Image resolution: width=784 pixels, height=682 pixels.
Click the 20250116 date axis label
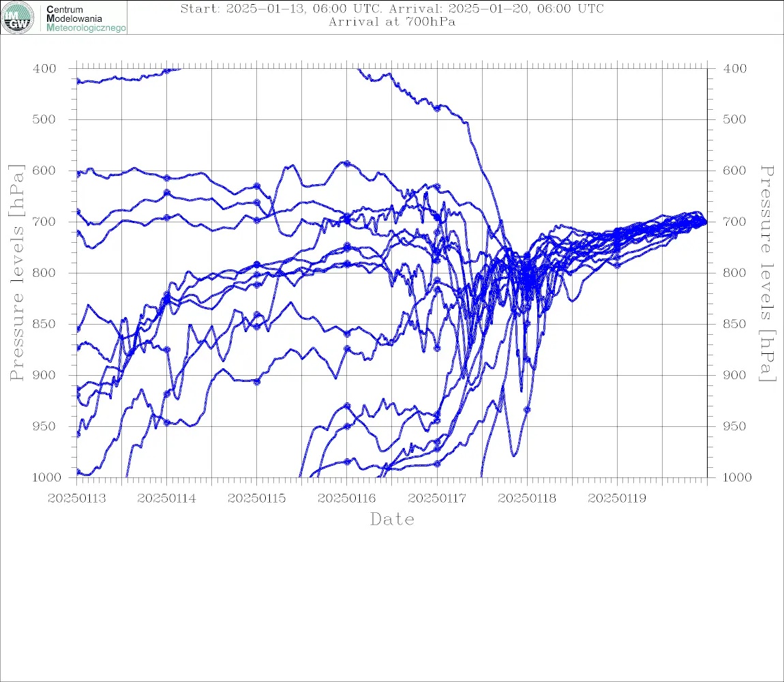(x=346, y=499)
